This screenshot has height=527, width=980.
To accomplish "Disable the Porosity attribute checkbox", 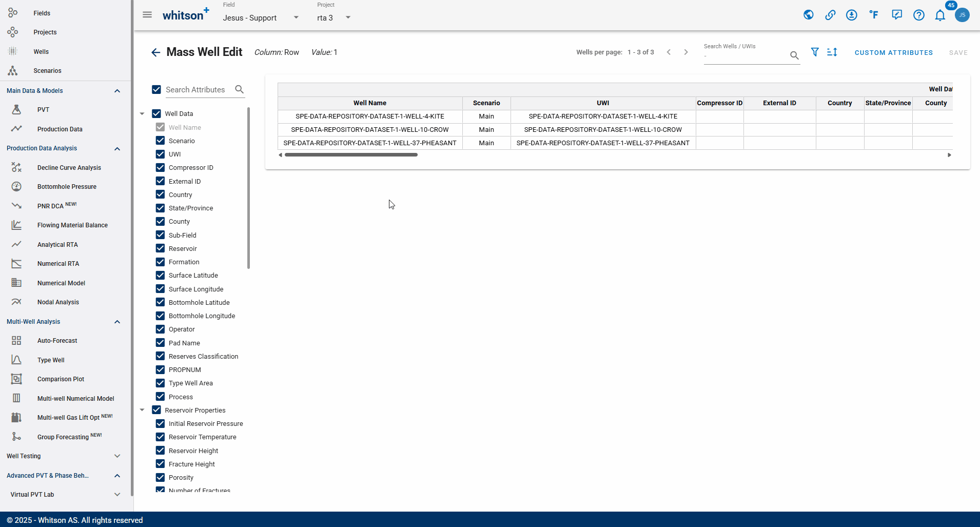I will (160, 477).
